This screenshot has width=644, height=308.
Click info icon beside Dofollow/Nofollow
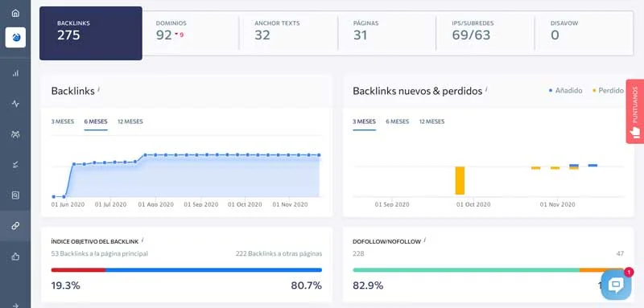(424, 240)
